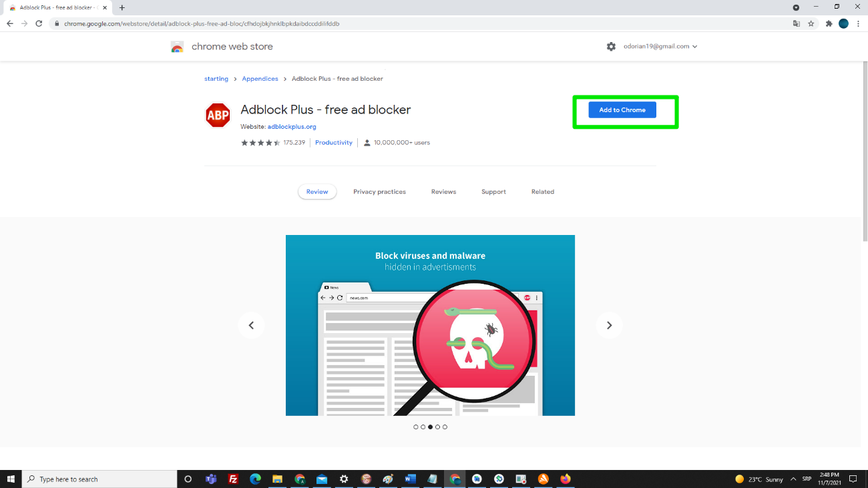Select the Review tab
Image resolution: width=868 pixels, height=488 pixels.
317,192
